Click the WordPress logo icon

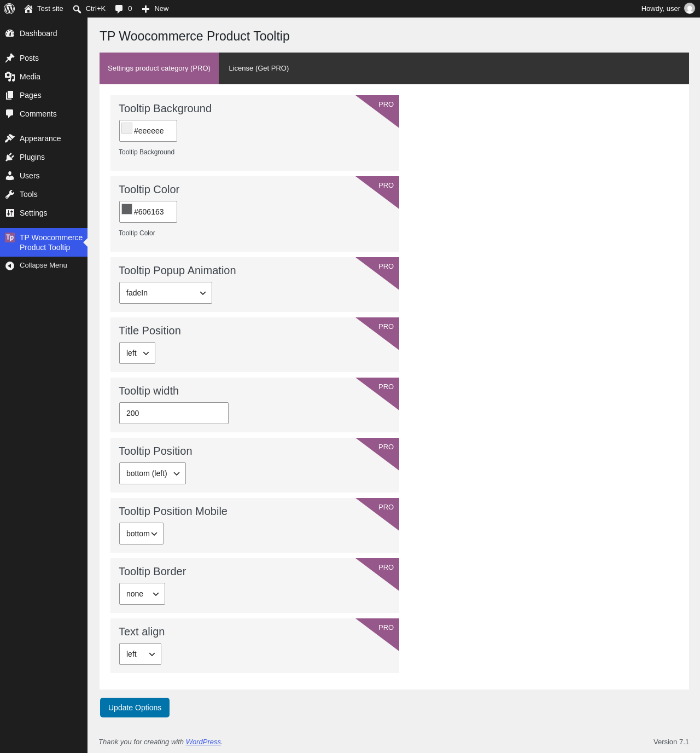pos(9,9)
